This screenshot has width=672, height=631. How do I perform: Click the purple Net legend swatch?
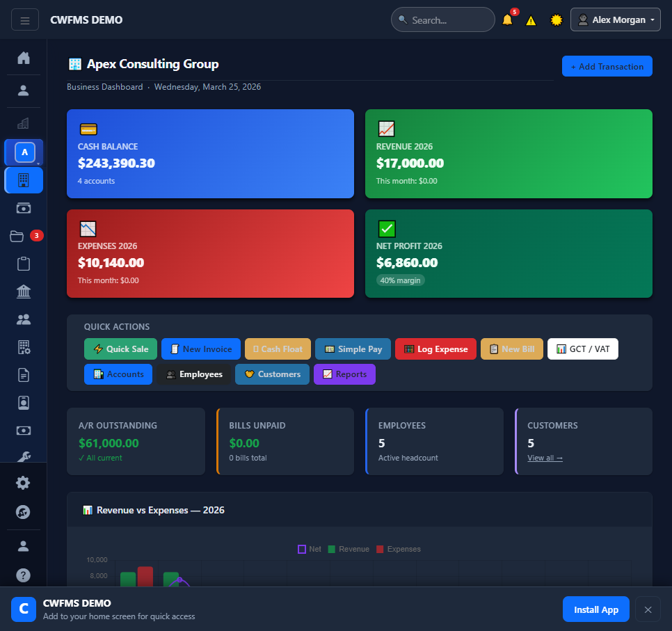tap(302, 549)
